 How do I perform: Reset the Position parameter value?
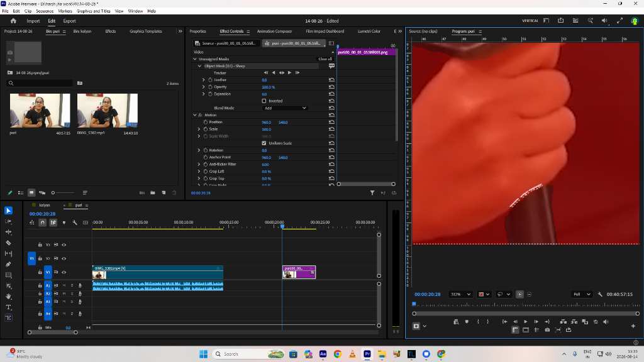click(x=331, y=123)
